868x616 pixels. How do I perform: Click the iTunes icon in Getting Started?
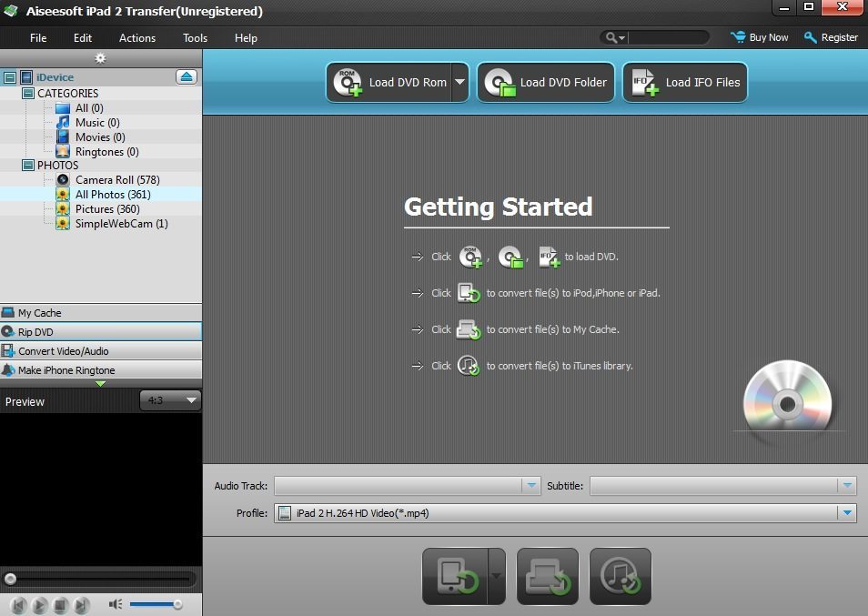pyautogui.click(x=469, y=365)
